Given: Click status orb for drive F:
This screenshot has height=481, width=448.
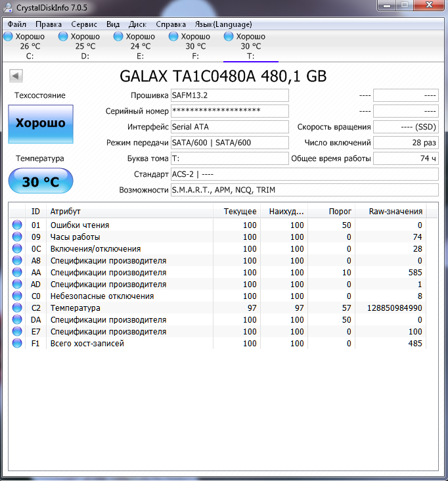Looking at the screenshot, I should 173,36.
